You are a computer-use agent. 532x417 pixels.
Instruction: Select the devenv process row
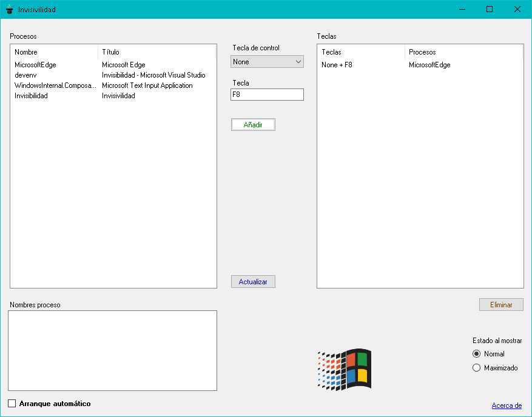113,75
